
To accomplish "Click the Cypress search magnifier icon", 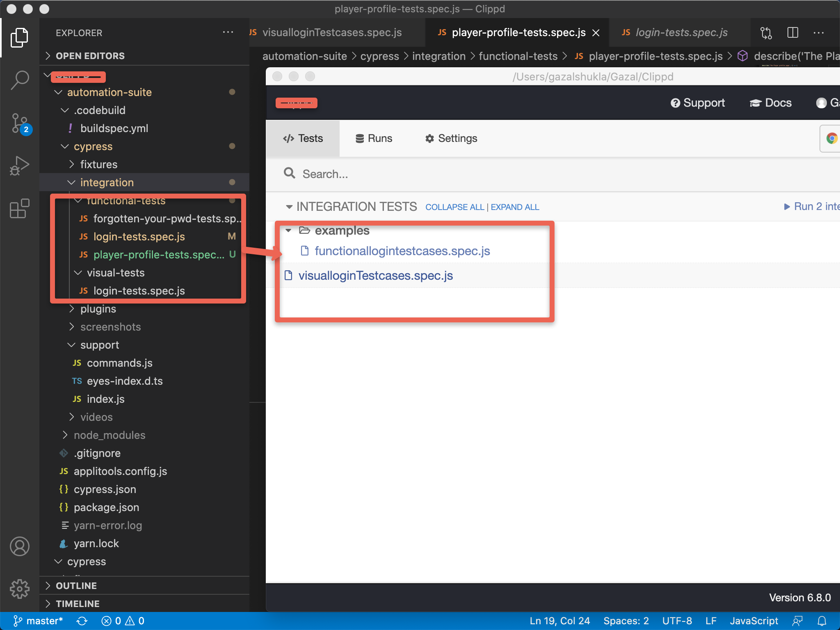I will tap(290, 173).
